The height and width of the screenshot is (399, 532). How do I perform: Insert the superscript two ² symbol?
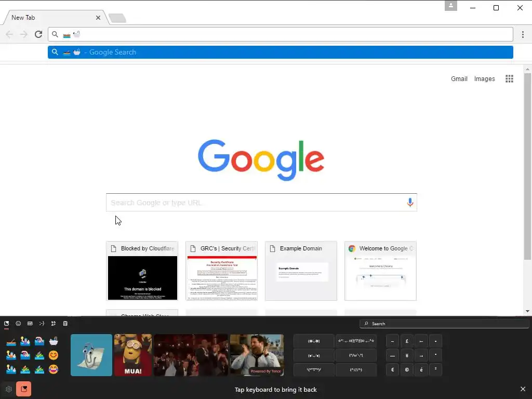click(436, 370)
